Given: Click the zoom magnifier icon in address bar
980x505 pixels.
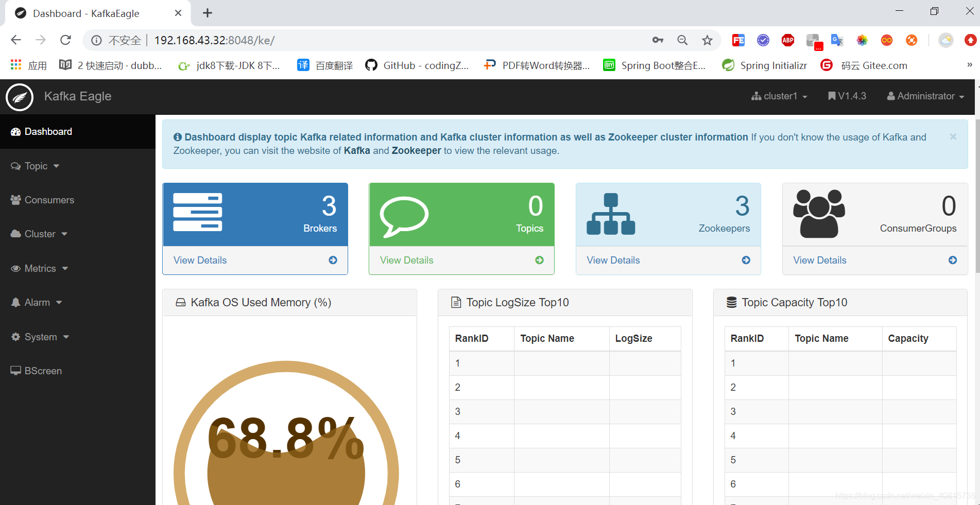Looking at the screenshot, I should tap(682, 40).
